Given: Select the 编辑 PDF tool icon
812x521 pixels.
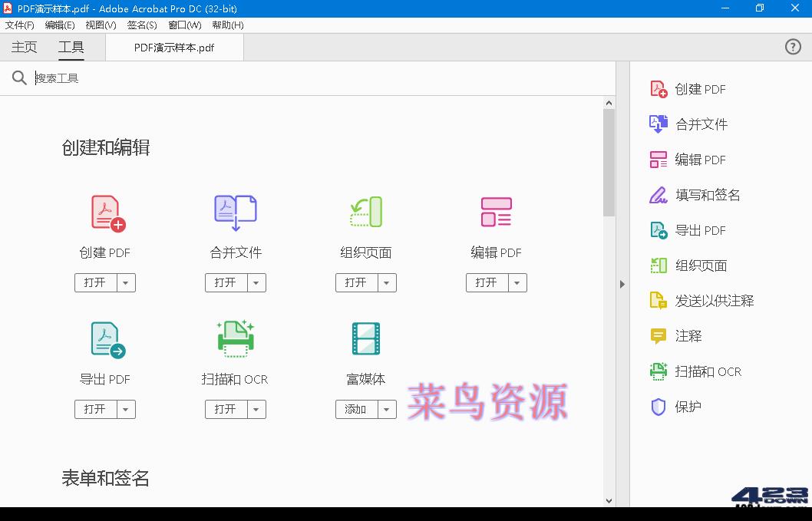Looking at the screenshot, I should pos(496,213).
